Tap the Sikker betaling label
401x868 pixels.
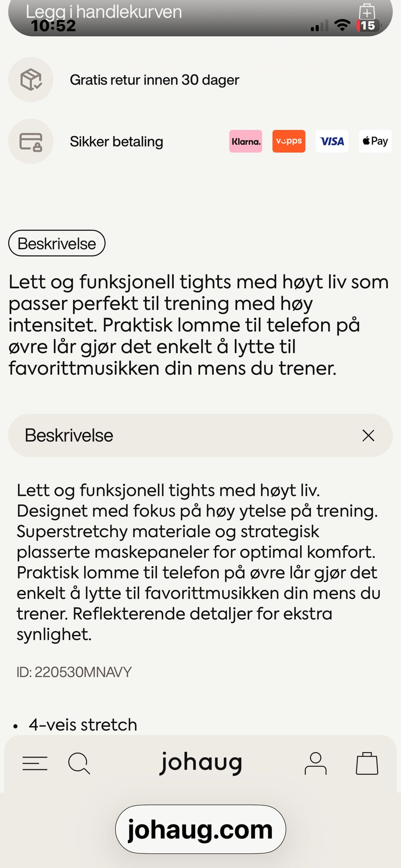tap(116, 142)
